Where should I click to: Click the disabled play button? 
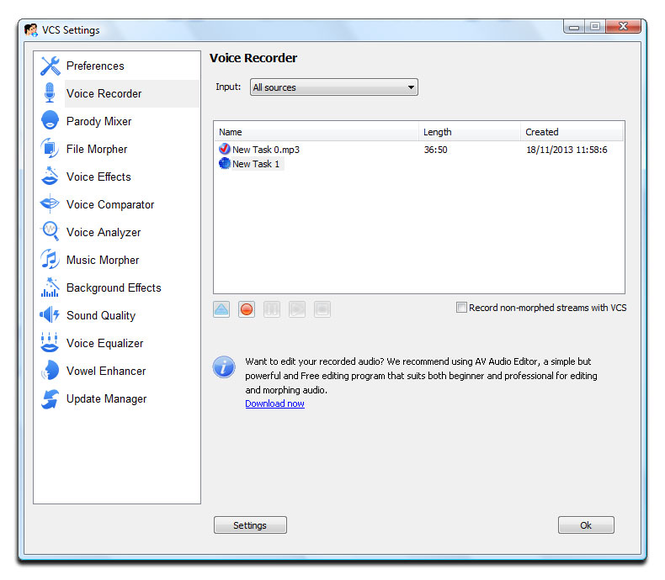coord(297,309)
